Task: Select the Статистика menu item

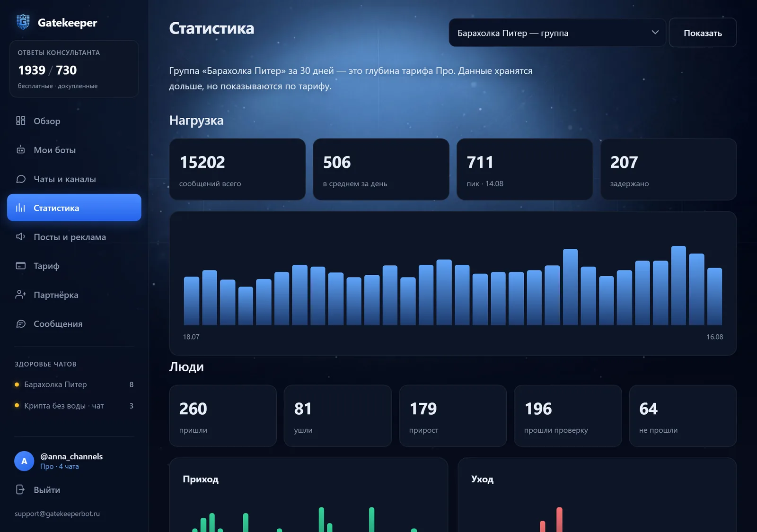Action: pos(74,208)
